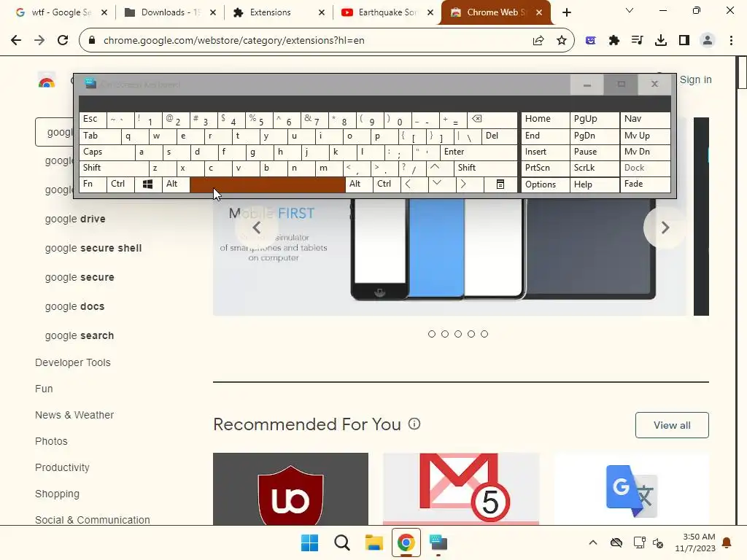
Task: Click the context menu key on on-screen keyboard
Action: tap(500, 184)
